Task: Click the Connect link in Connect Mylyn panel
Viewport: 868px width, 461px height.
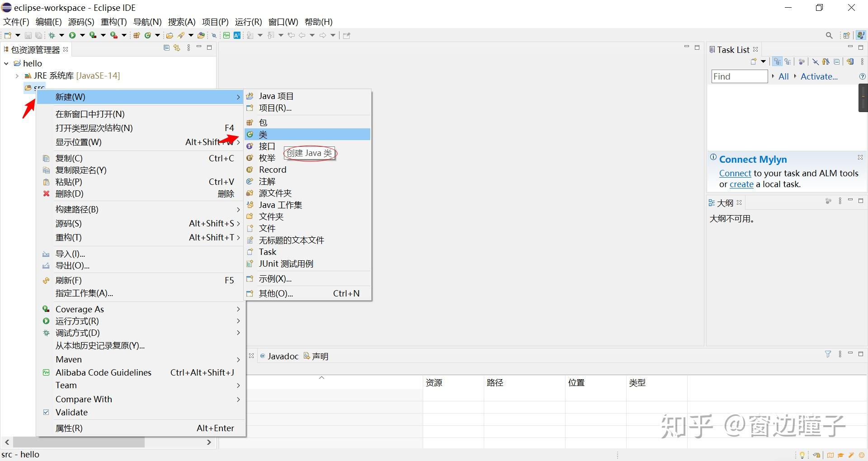Action: (x=734, y=173)
